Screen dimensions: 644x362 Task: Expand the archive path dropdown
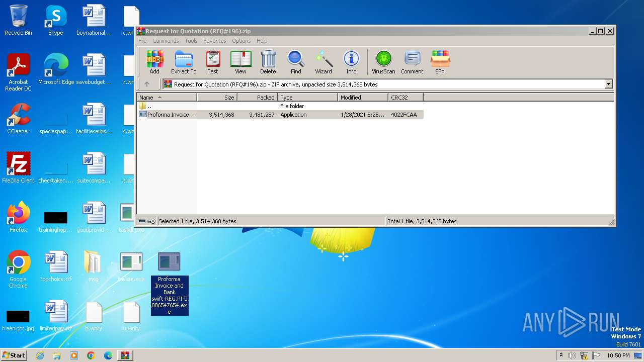(x=608, y=84)
